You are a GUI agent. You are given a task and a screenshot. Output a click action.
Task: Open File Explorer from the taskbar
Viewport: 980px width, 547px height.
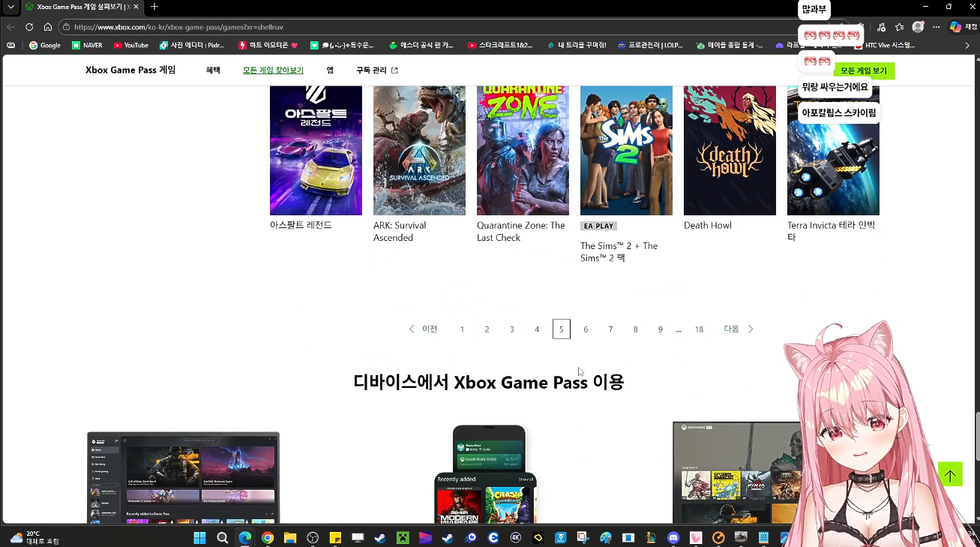[x=290, y=537]
